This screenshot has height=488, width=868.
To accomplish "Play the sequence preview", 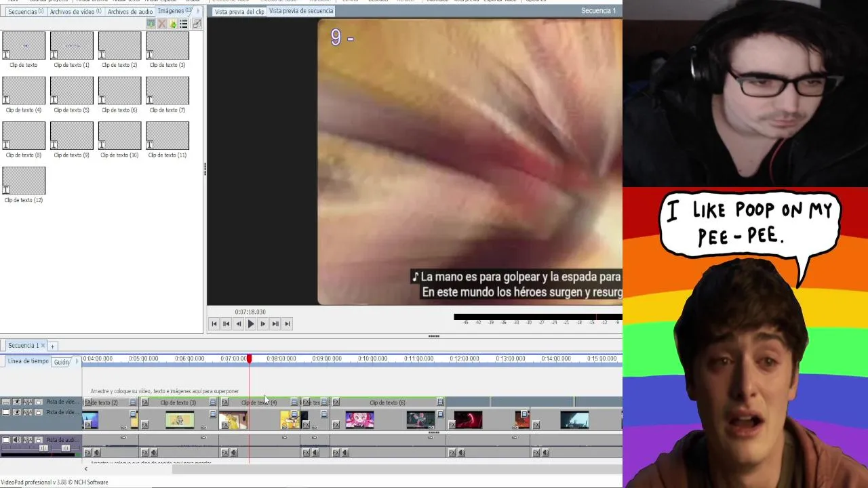I will tap(250, 324).
